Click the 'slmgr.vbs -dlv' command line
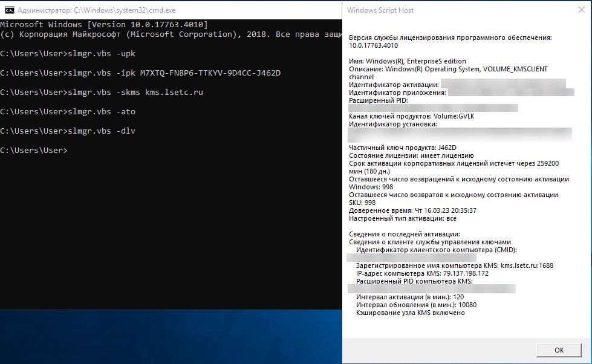 click(68, 131)
